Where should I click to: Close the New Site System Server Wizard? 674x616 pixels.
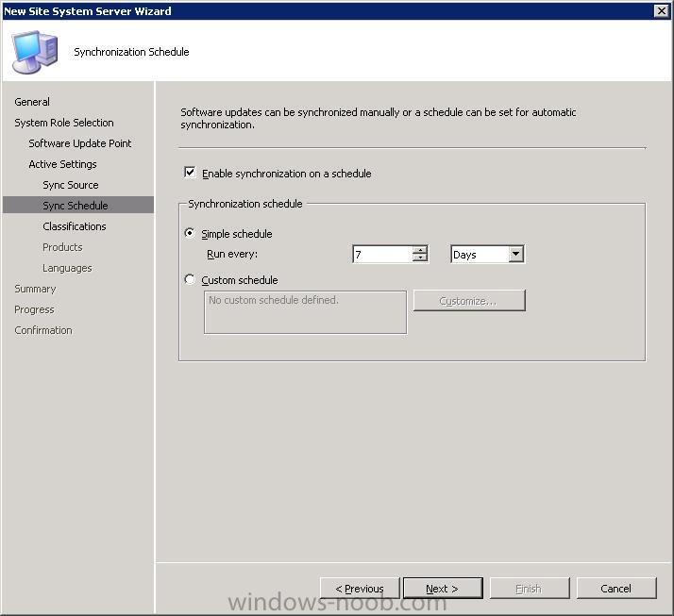coord(661,10)
